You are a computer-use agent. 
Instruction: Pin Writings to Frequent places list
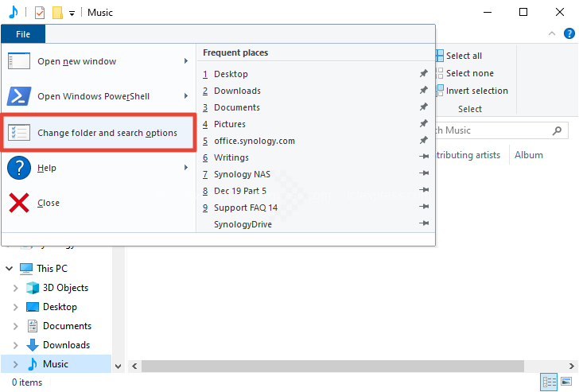424,157
